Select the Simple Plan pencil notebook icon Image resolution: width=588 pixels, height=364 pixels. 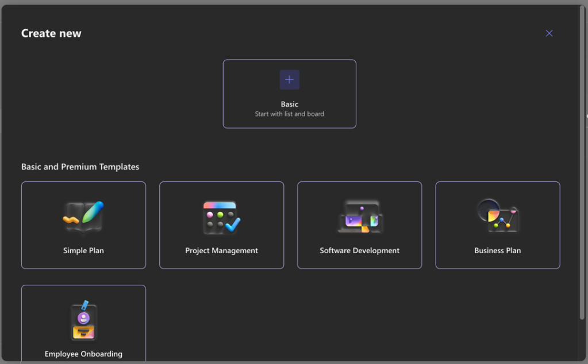click(83, 218)
